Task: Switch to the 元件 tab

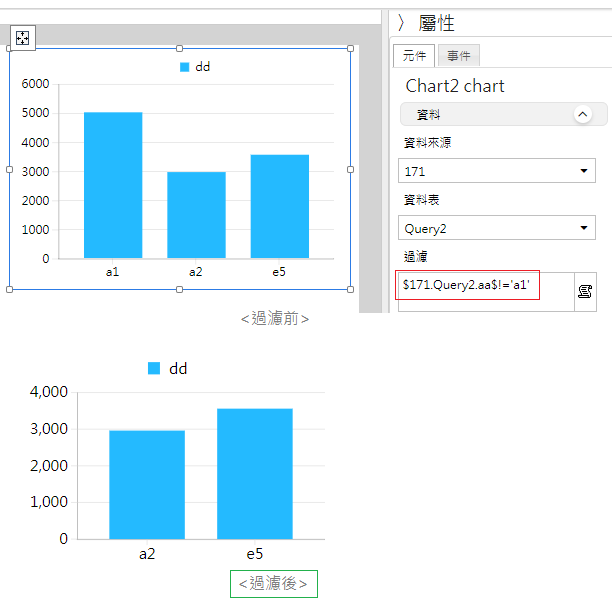Action: pyautogui.click(x=414, y=56)
